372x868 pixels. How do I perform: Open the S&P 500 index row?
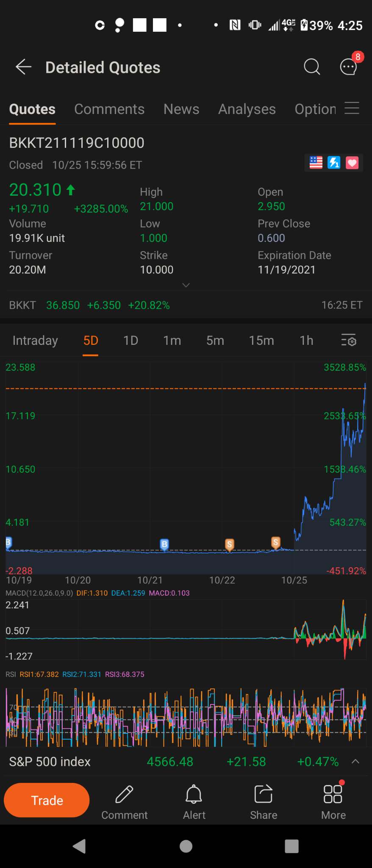coord(186,762)
